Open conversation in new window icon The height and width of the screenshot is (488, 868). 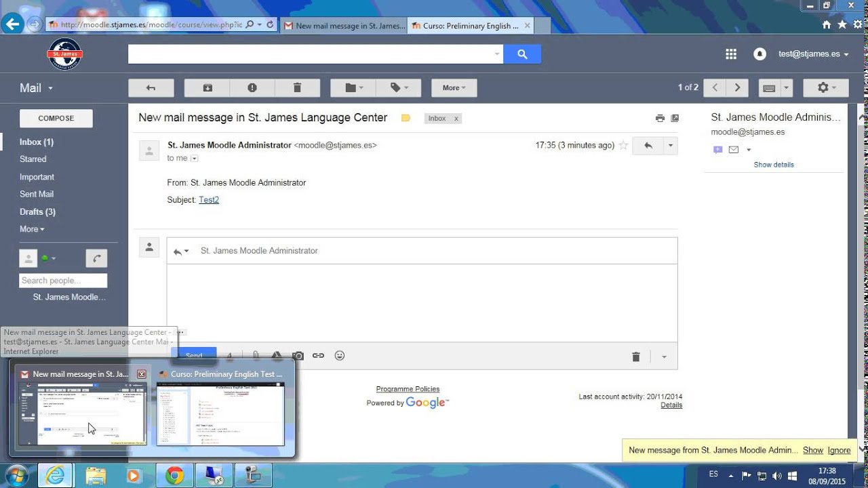675,118
